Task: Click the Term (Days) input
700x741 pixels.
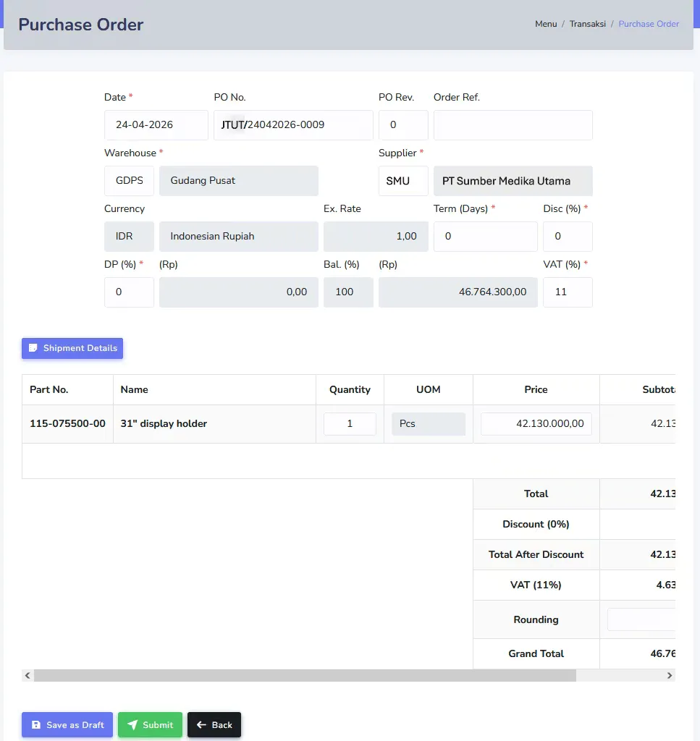Action: [486, 237]
